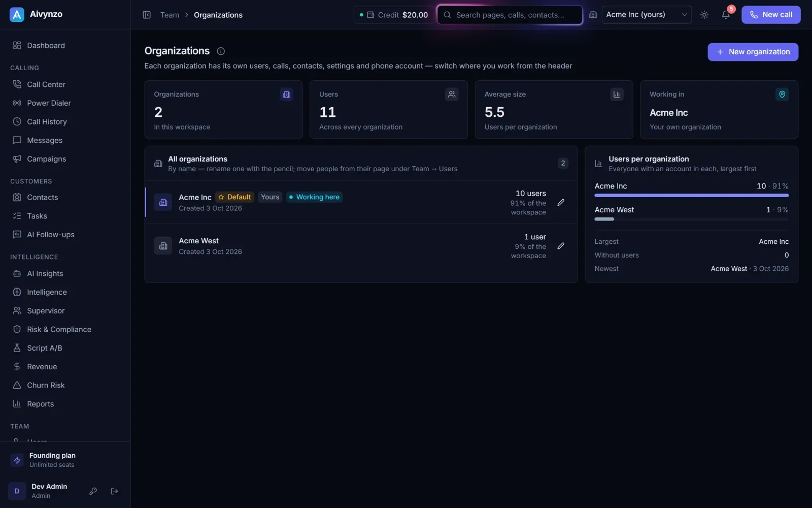Viewport: 812px width, 508px height.
Task: Collapse the sidebar with the panel icon
Action: (x=147, y=15)
